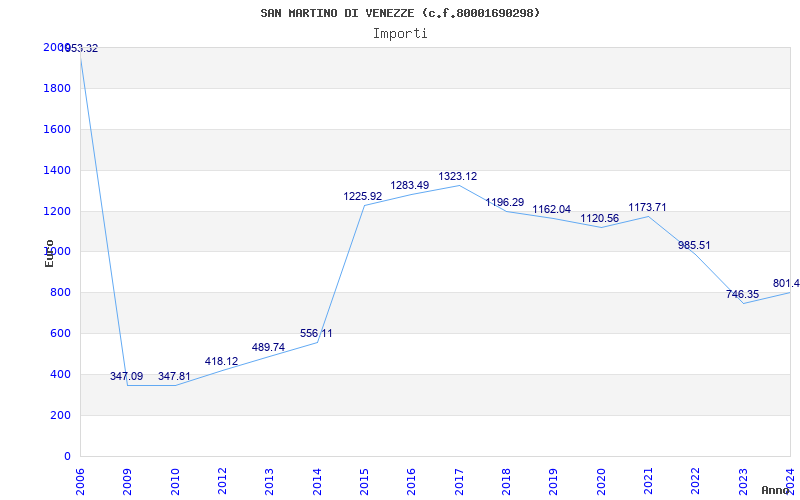Click x-axis year 2009
The height and width of the screenshot is (500, 800).
[127, 481]
